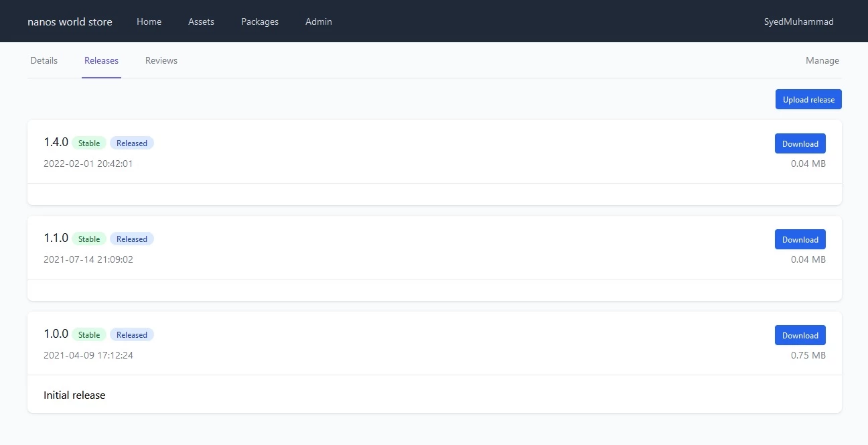Go to Home in top navigation
Viewport: 868px width, 445px height.
tap(149, 21)
